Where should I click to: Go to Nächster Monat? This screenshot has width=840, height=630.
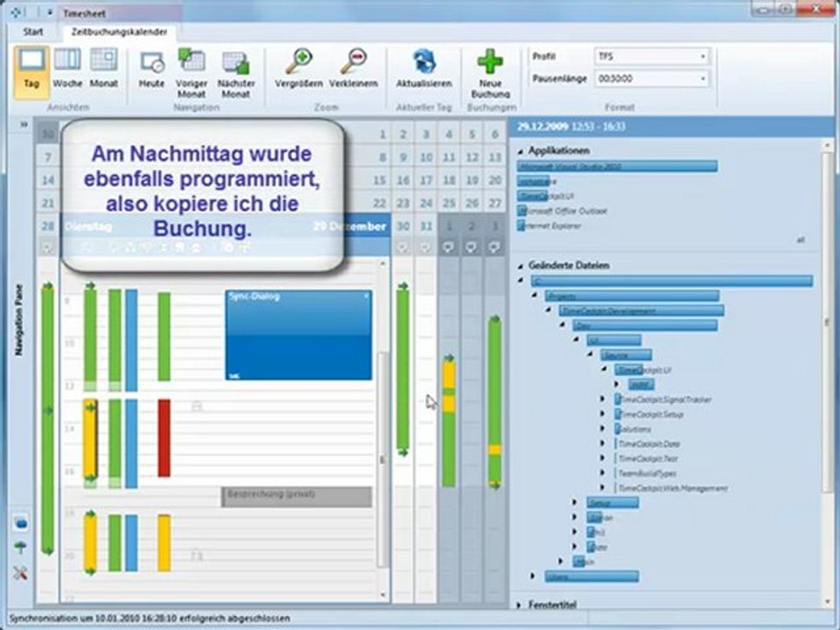[235, 73]
